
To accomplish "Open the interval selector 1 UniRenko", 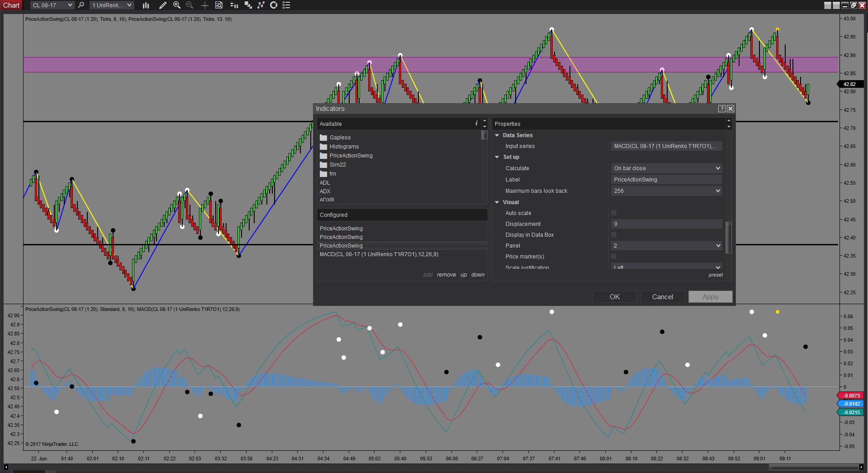I will click(x=111, y=5).
